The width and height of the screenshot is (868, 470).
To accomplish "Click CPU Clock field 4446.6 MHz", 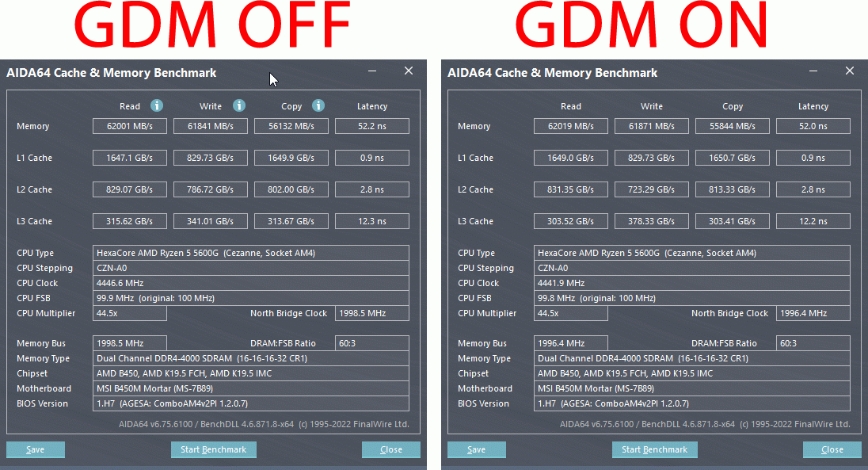I will 251,283.
